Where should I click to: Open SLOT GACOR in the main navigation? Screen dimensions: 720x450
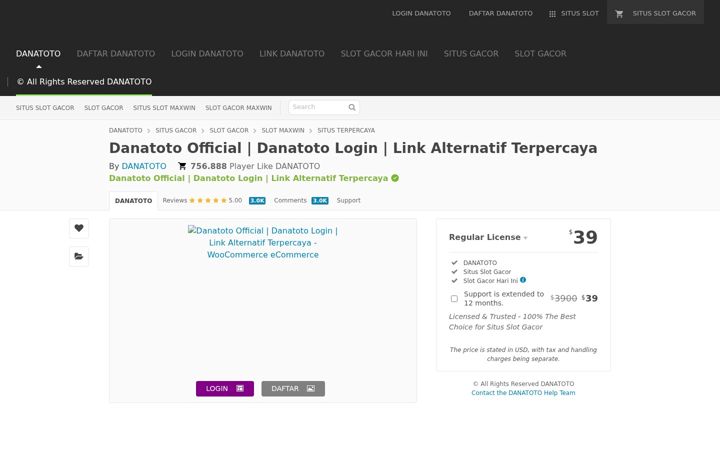(540, 54)
